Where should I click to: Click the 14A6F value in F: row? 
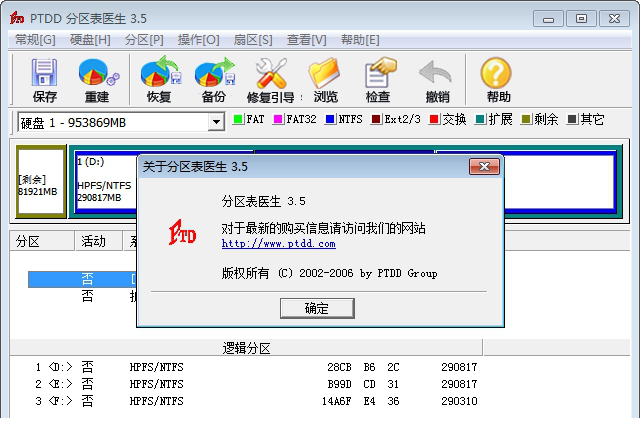point(336,401)
